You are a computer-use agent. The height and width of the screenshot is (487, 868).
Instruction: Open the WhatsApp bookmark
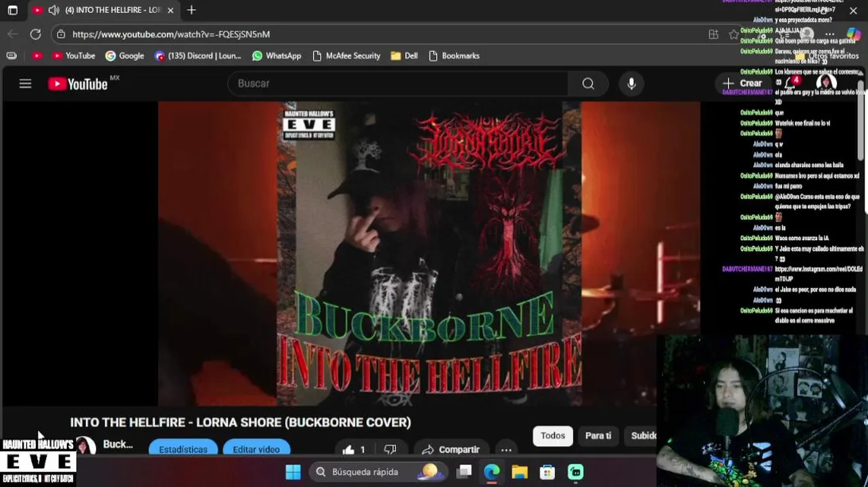276,55
